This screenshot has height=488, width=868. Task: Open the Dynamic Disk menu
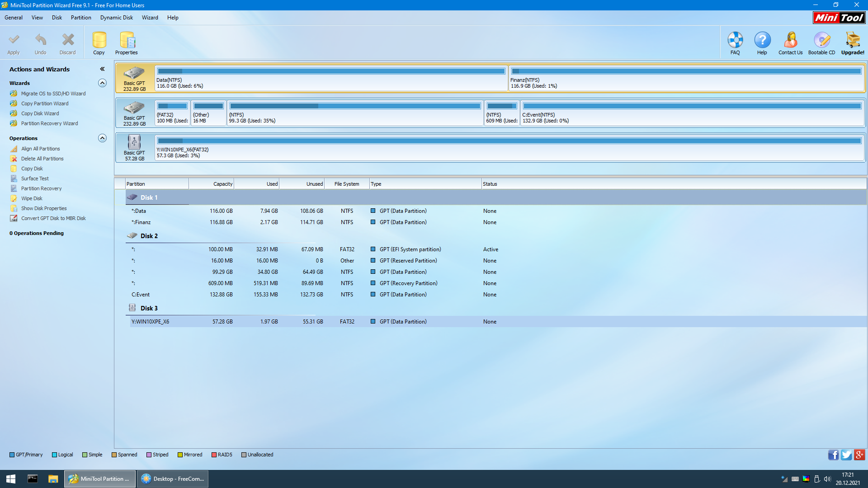pos(117,18)
